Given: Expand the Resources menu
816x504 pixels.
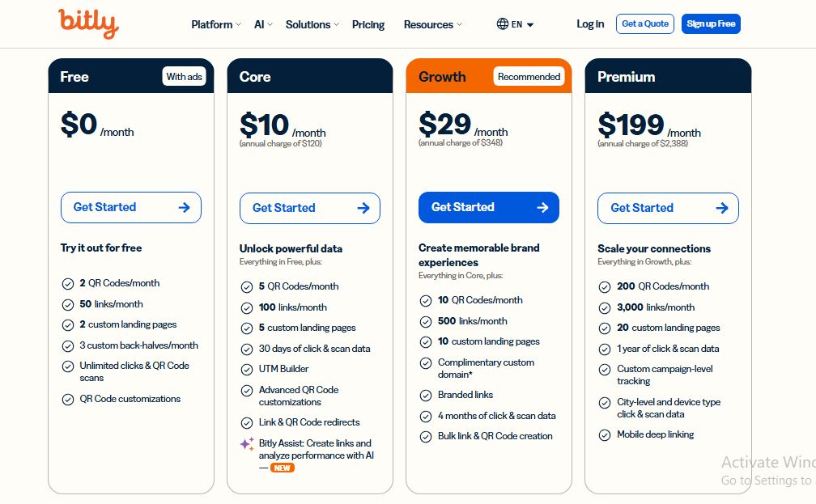Looking at the screenshot, I should [x=433, y=24].
